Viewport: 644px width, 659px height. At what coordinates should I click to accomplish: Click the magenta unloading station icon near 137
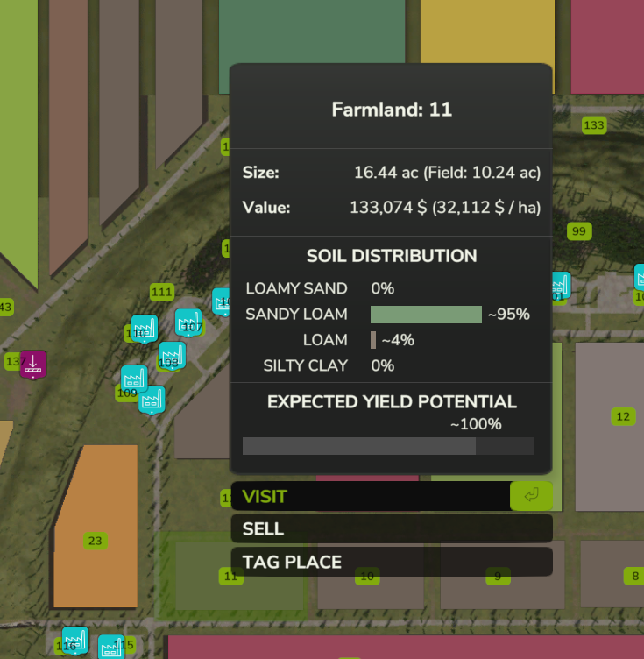click(x=33, y=364)
